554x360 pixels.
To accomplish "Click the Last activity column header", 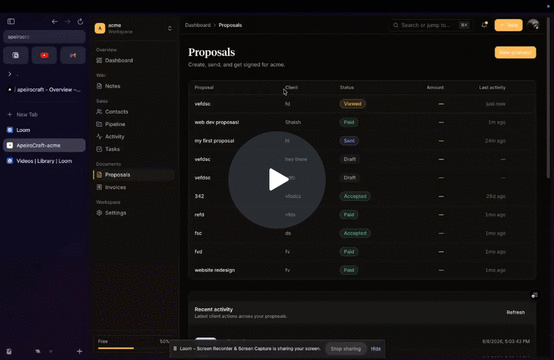I will click(x=492, y=87).
